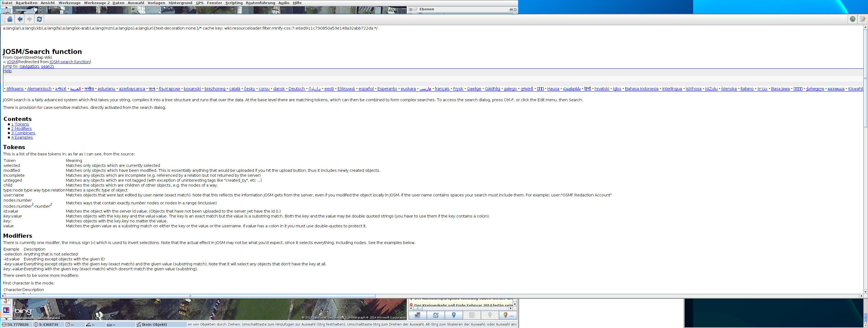868x328 pixels.
Task: Add a new note with the blue pin plus icon
Action: (x=454, y=315)
